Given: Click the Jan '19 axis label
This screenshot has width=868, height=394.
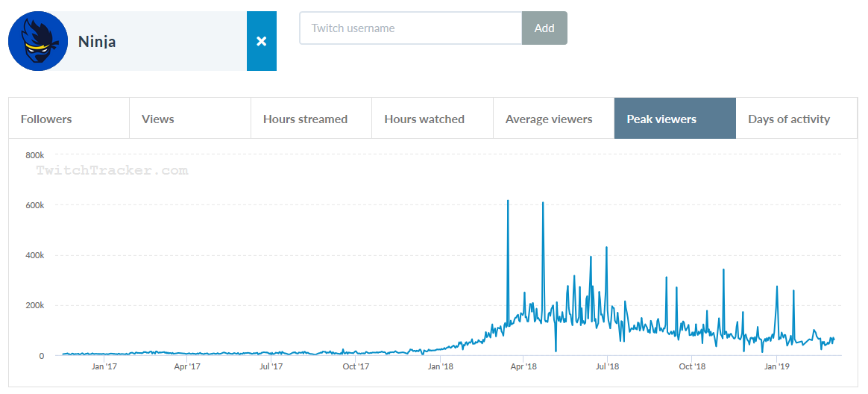Looking at the screenshot, I should [777, 366].
